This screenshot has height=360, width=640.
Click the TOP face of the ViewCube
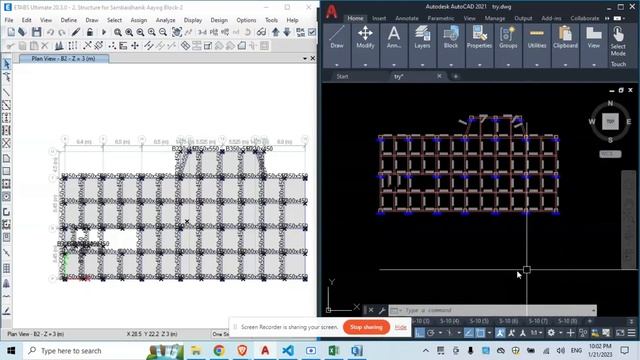click(610, 122)
